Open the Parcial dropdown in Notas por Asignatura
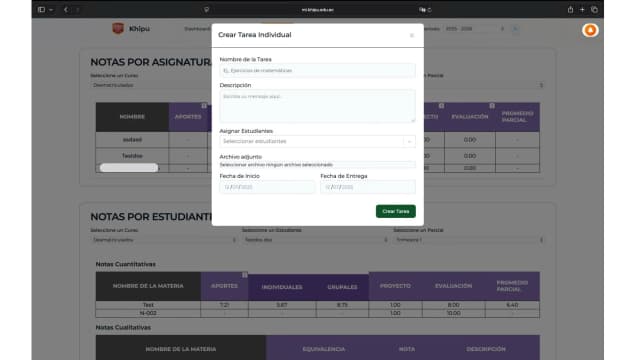 484,85
